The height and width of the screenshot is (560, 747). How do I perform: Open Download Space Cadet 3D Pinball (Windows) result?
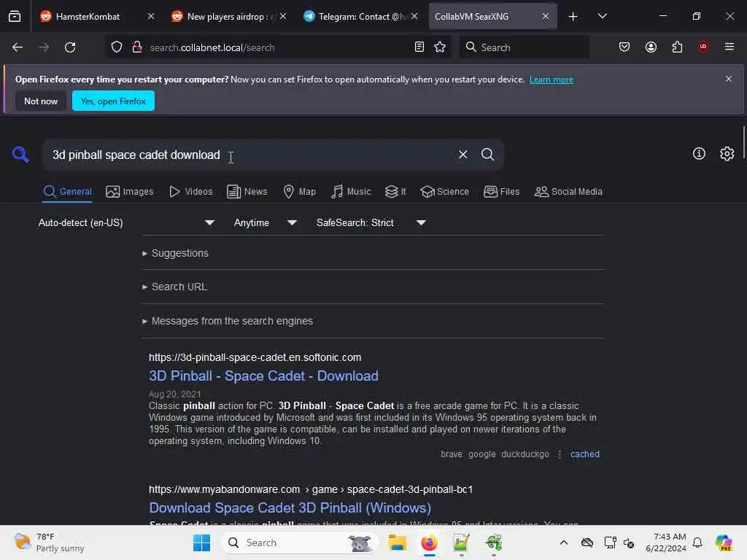click(x=290, y=507)
